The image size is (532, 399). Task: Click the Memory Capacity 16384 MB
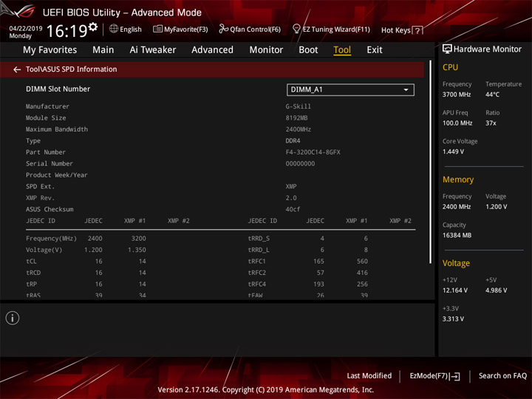(457, 236)
